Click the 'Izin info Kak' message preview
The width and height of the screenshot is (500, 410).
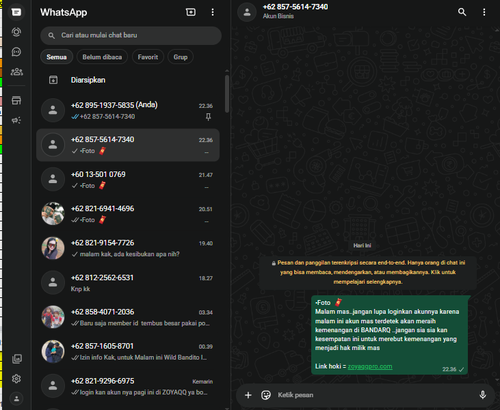(143, 358)
